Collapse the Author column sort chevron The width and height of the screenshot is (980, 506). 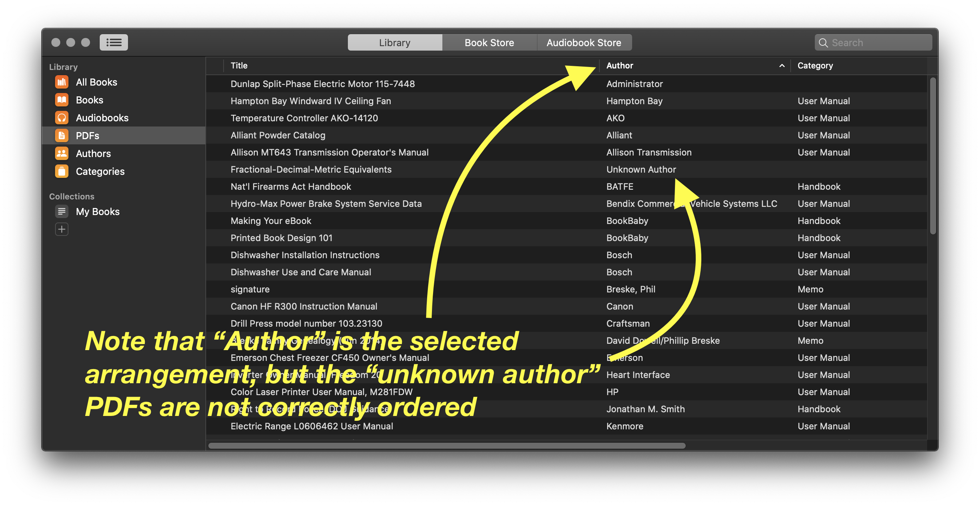[x=782, y=65]
